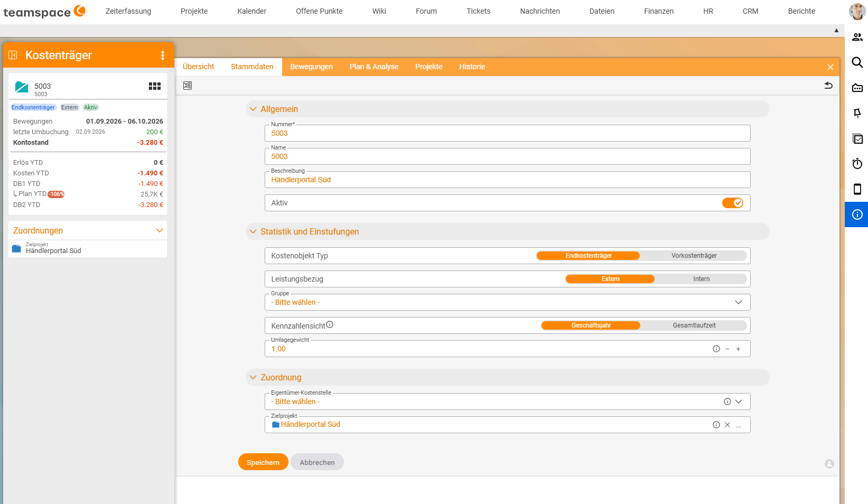868x504 pixels.
Task: Switch Kennzahlensicht to Gesamtlaufzeit
Action: [694, 325]
